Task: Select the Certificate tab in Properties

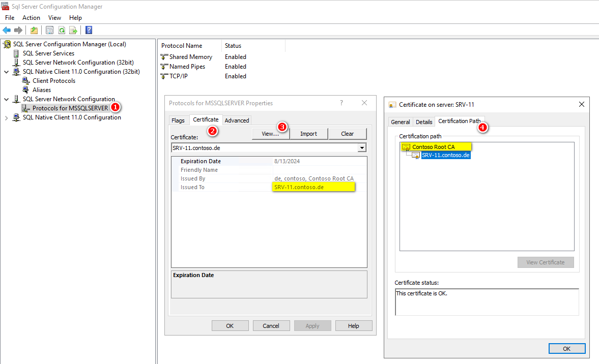Action: point(206,119)
